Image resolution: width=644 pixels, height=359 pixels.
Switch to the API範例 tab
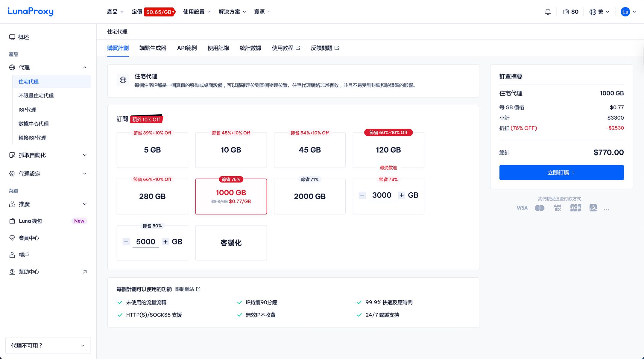click(x=187, y=48)
